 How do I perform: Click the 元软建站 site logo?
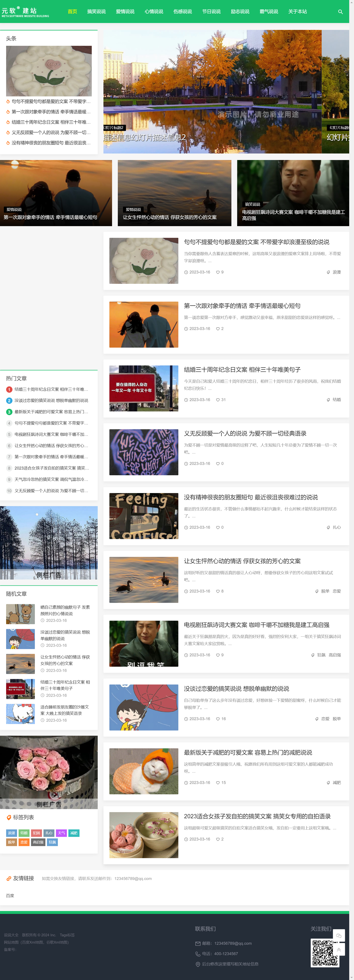point(25,12)
